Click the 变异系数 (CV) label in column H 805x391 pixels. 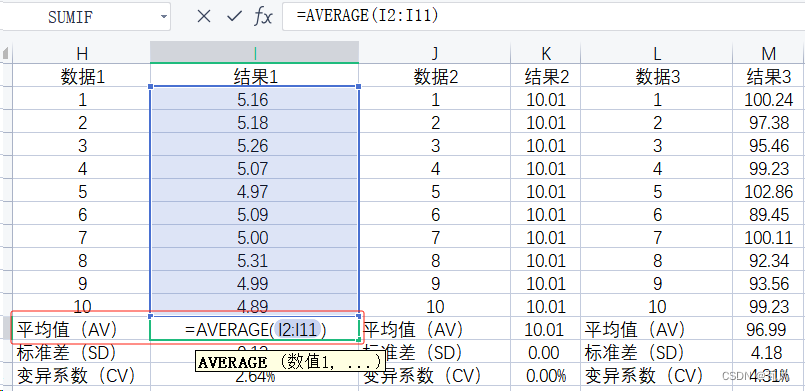coord(76,376)
